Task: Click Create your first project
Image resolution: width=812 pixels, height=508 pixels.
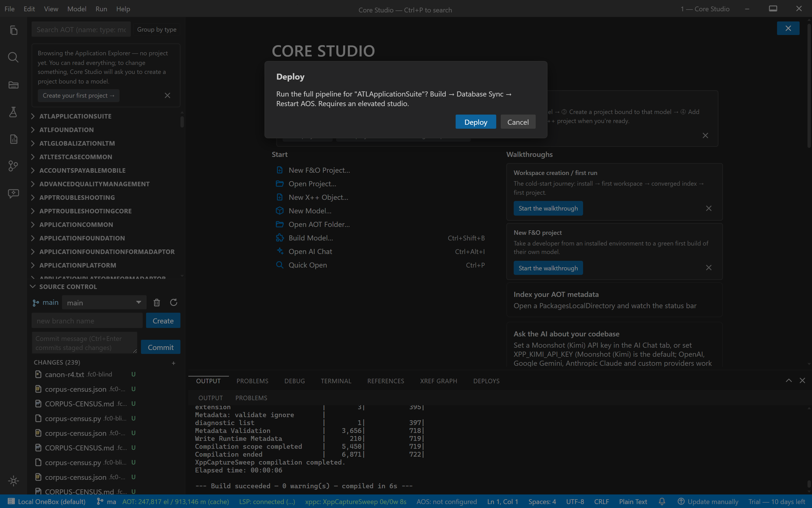Action: click(x=78, y=95)
